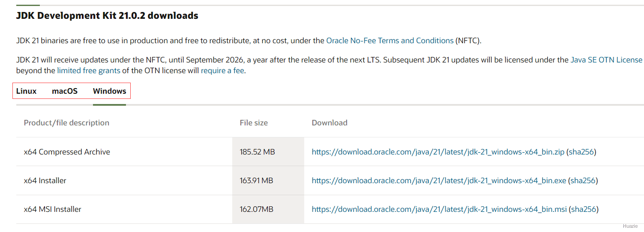The width and height of the screenshot is (644, 232).
Task: Click the Product/file description column header
Action: 66,123
